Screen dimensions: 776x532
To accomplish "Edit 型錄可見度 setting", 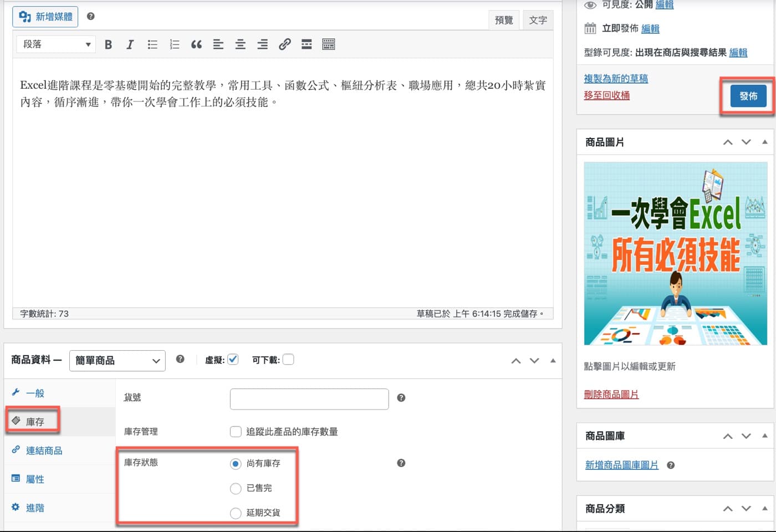I will (x=738, y=53).
